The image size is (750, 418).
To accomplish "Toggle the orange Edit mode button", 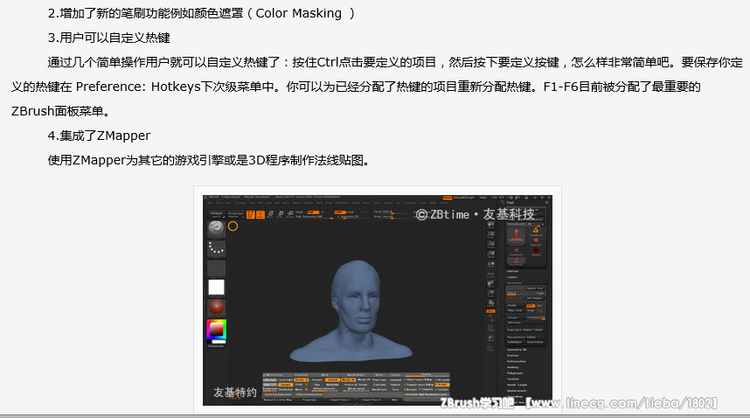I will click(250, 215).
